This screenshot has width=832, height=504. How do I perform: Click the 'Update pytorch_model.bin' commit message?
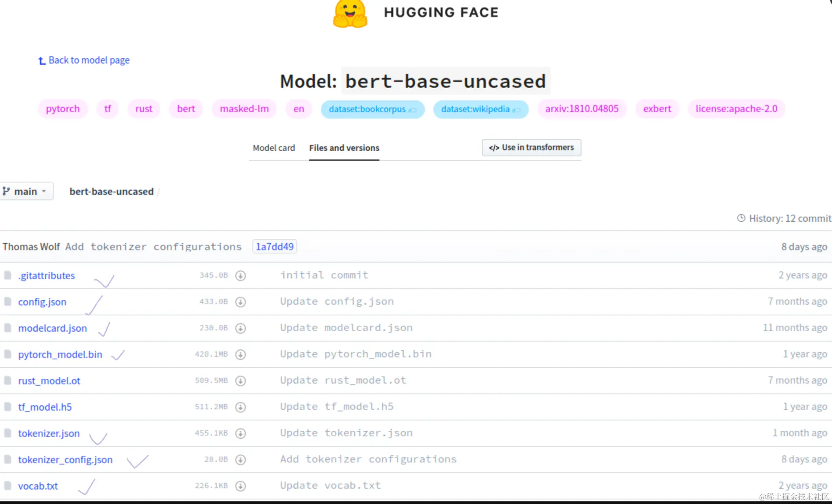click(x=356, y=354)
